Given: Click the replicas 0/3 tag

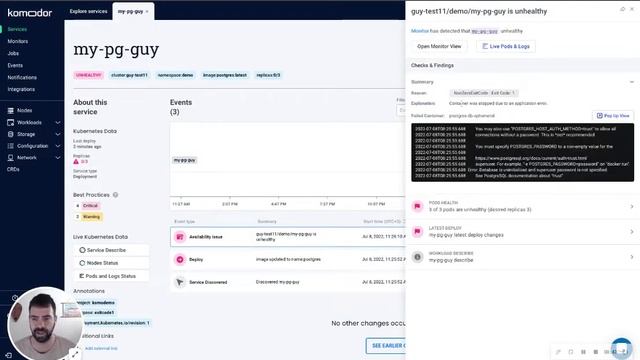Looking at the screenshot, I should 268,75.
